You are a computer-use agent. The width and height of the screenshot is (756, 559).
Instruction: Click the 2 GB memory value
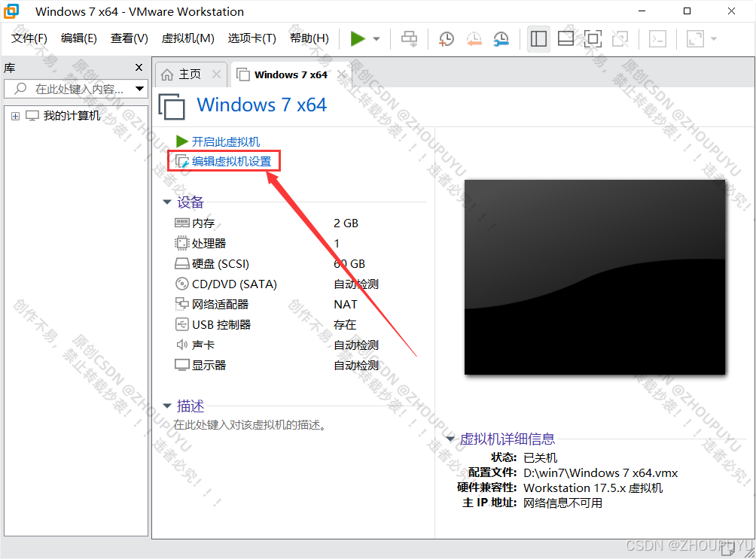point(346,223)
